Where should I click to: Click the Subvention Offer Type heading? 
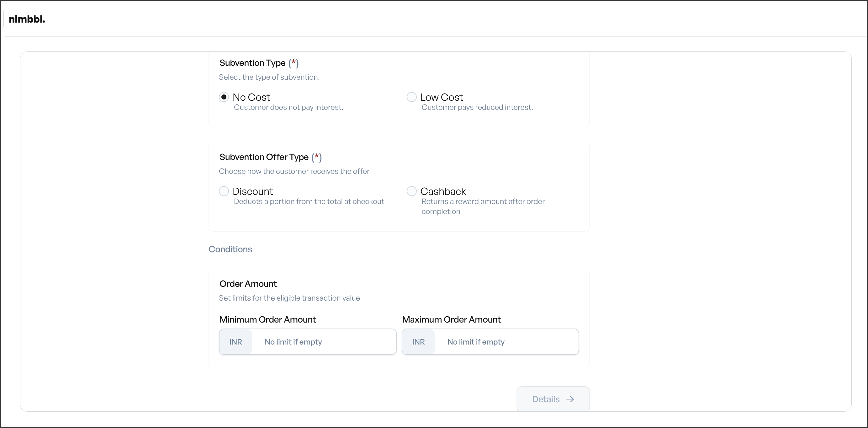coord(264,157)
